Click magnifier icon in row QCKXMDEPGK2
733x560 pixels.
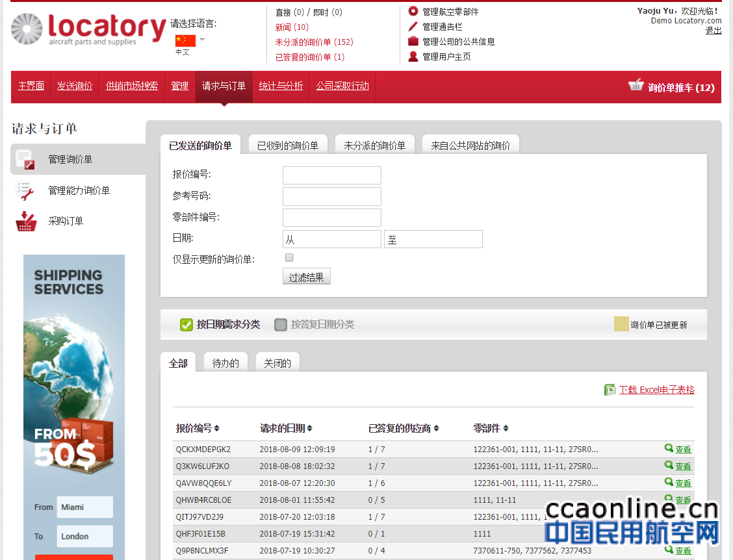669,448
